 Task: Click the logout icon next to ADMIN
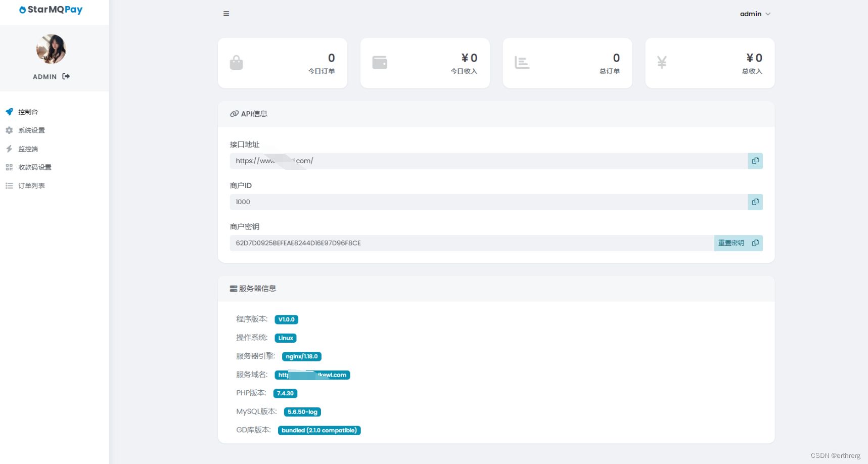coord(65,76)
